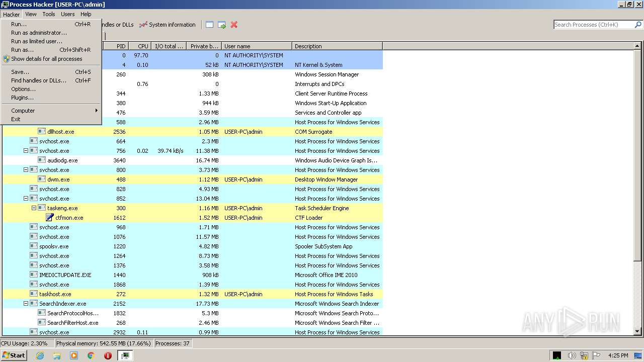The width and height of the screenshot is (644, 362).
Task: Open Plugins... from Hacker menu
Action: coord(51,98)
